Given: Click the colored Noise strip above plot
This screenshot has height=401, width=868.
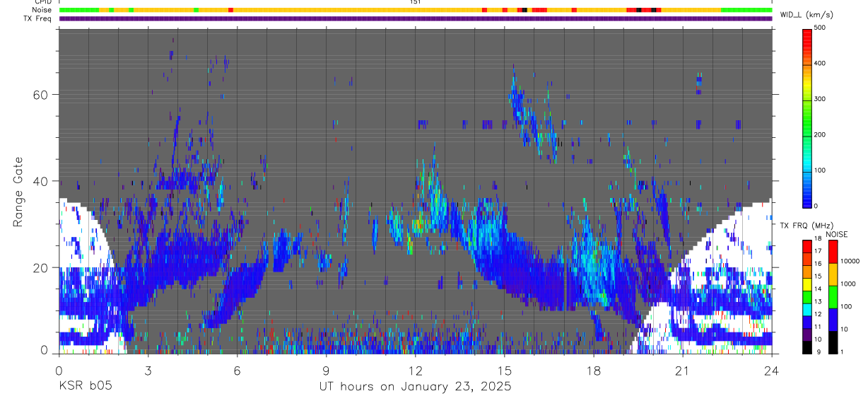Looking at the screenshot, I should pyautogui.click(x=415, y=10).
